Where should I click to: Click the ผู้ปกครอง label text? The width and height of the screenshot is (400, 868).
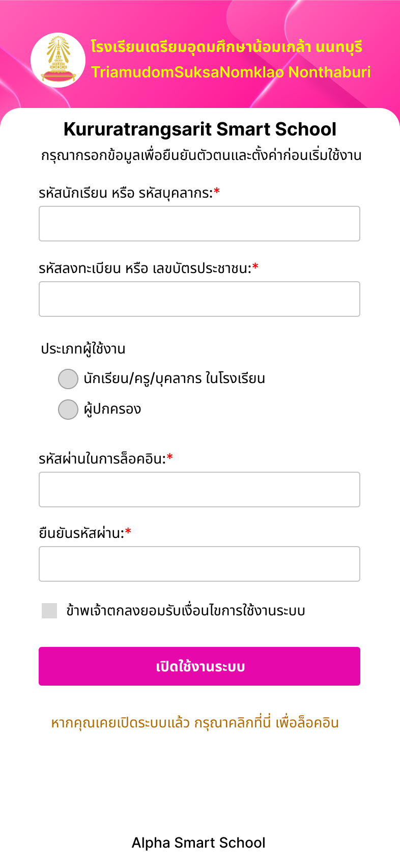112,410
